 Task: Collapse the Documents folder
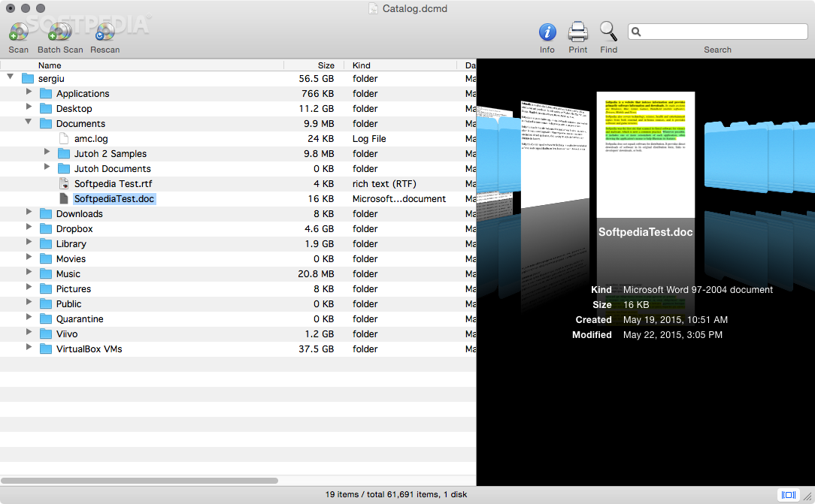tap(28, 122)
